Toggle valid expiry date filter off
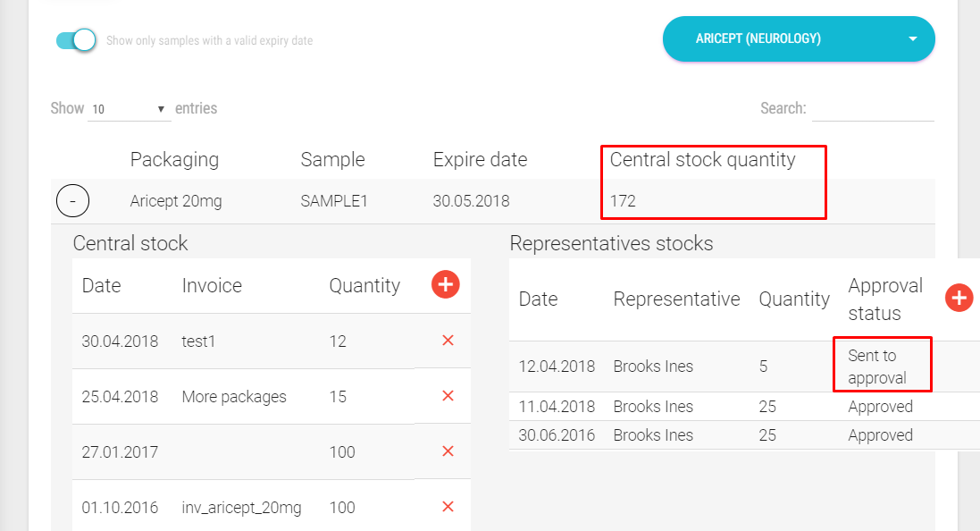The image size is (980, 531). [76, 40]
